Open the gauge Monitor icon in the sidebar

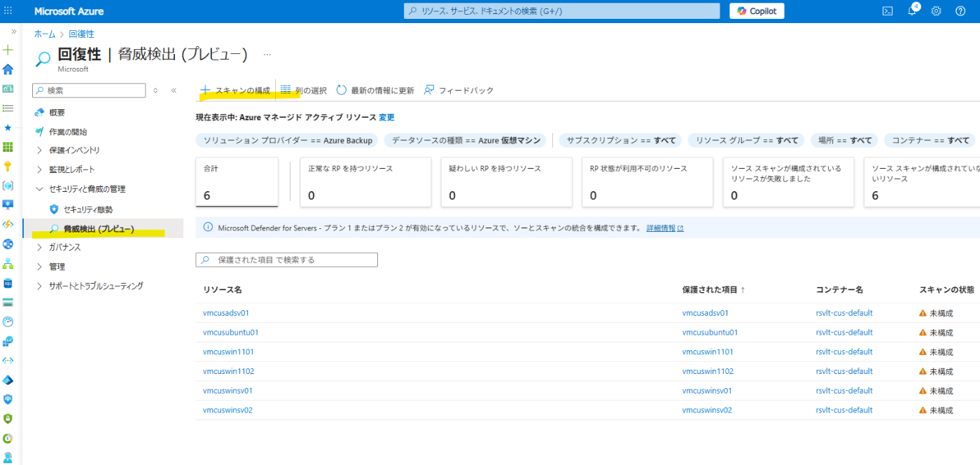8,321
